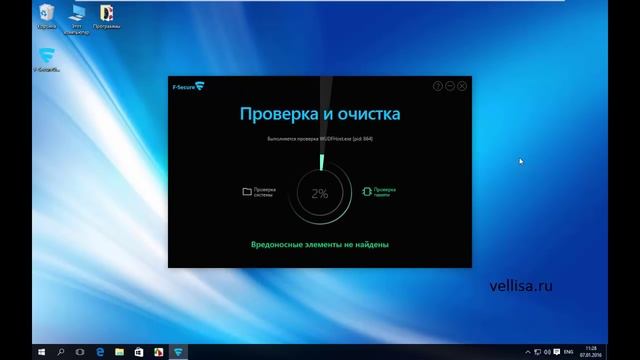Open taskbar search magnifier
640x360 pixels.
tap(61, 352)
